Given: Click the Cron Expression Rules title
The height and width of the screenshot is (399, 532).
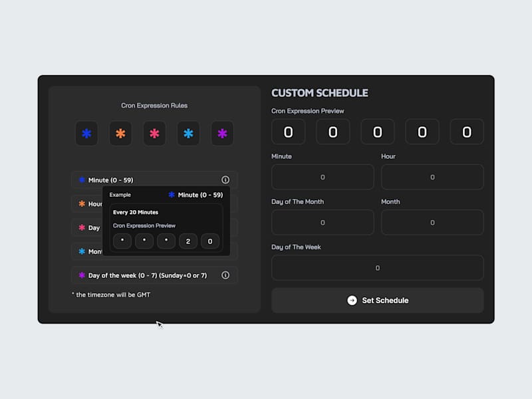Looking at the screenshot, I should [x=154, y=106].
